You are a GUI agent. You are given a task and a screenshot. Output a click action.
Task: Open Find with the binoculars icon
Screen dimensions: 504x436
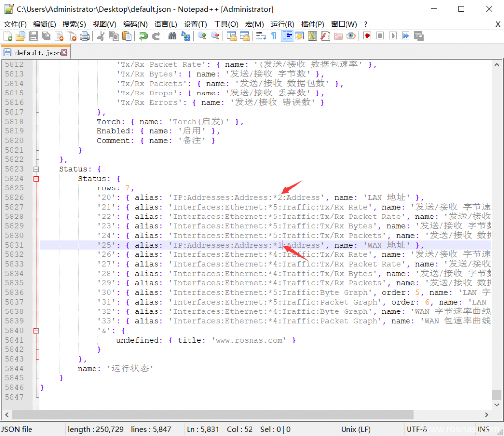172,36
